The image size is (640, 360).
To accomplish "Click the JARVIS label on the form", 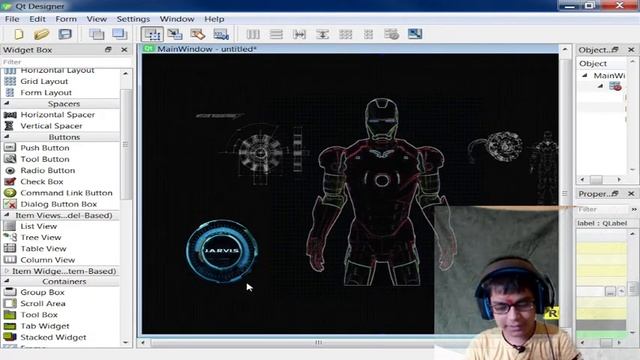I will pyautogui.click(x=222, y=251).
